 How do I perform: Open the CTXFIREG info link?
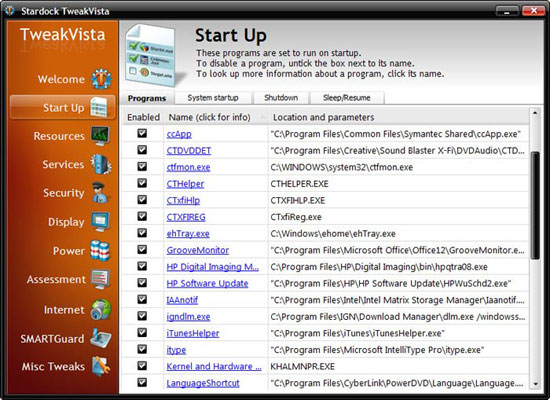[x=186, y=217]
